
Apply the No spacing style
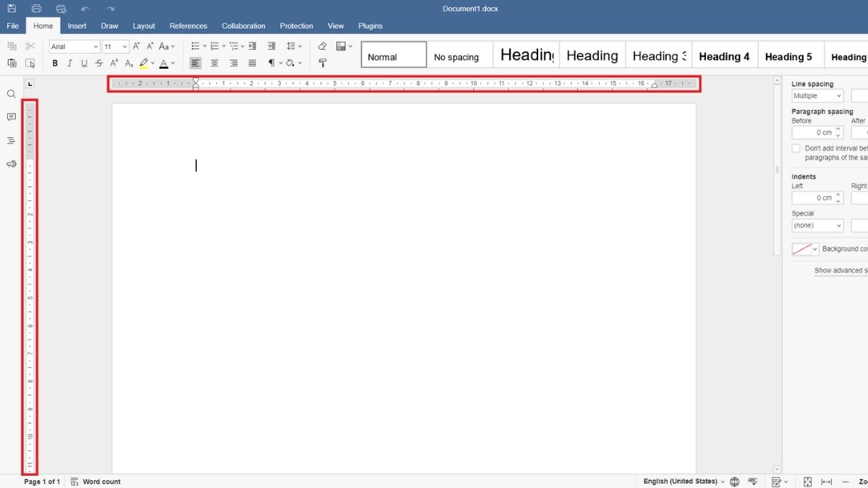tap(460, 55)
